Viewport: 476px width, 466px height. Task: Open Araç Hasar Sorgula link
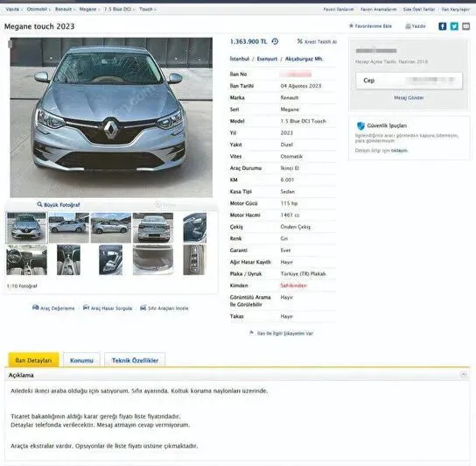[108, 308]
